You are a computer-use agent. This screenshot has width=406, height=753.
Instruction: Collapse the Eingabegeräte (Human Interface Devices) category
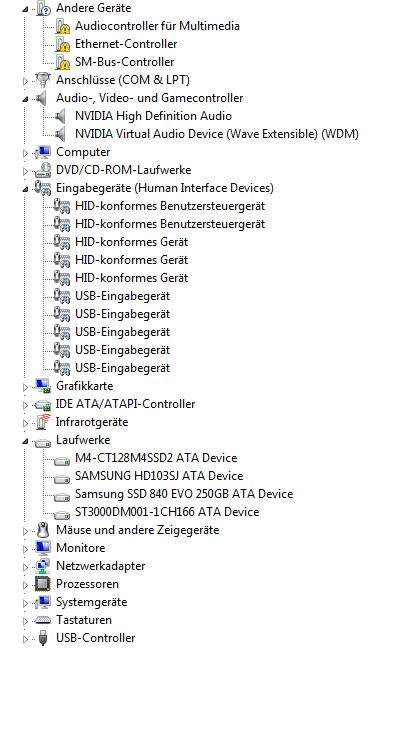25,189
